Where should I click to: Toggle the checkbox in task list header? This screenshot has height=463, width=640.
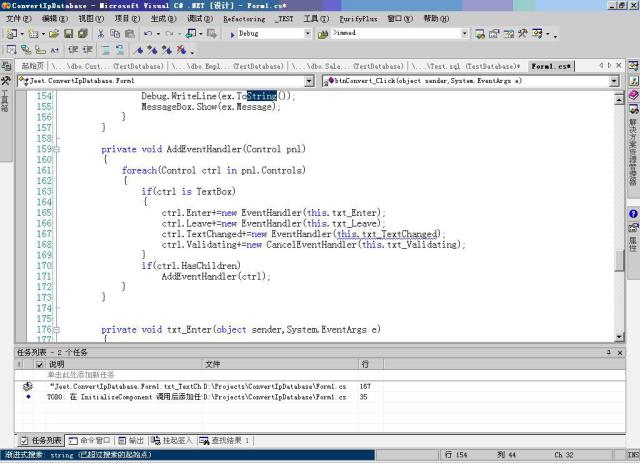[x=40, y=365]
